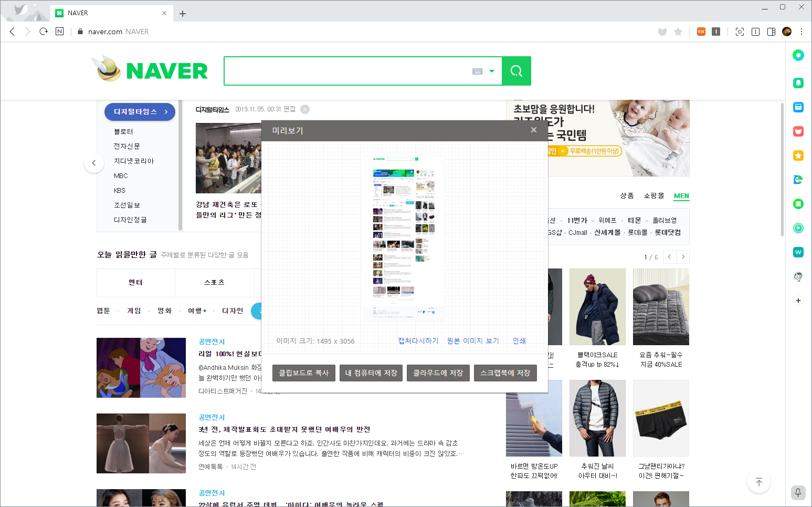The height and width of the screenshot is (507, 812).
Task: Click the captured page thumbnail in the preview
Action: click(404, 239)
